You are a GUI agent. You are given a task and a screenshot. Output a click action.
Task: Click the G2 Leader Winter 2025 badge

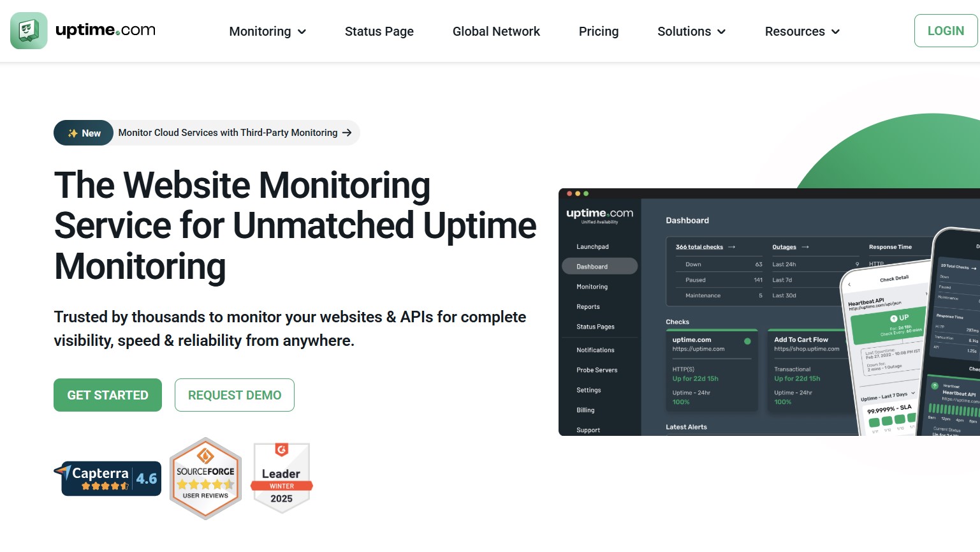pos(281,479)
